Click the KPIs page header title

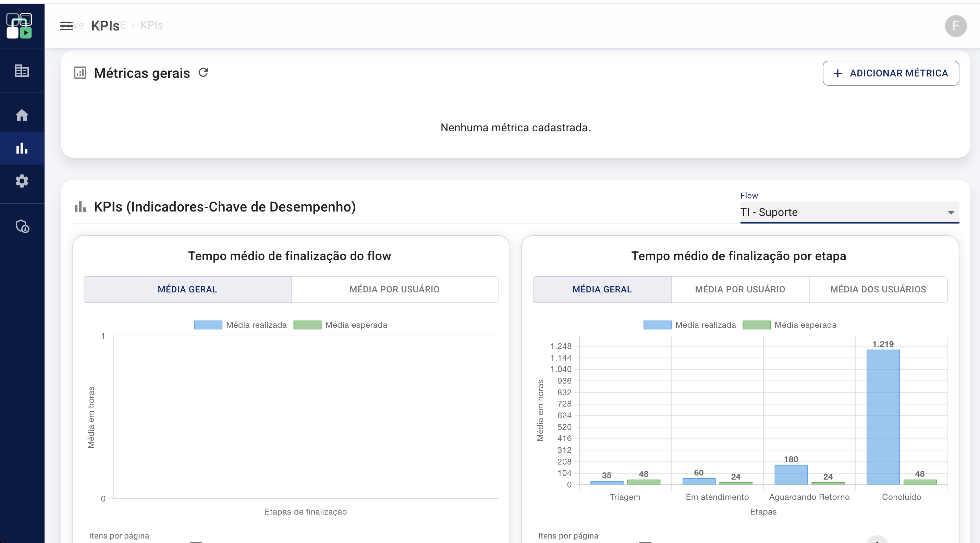click(106, 26)
